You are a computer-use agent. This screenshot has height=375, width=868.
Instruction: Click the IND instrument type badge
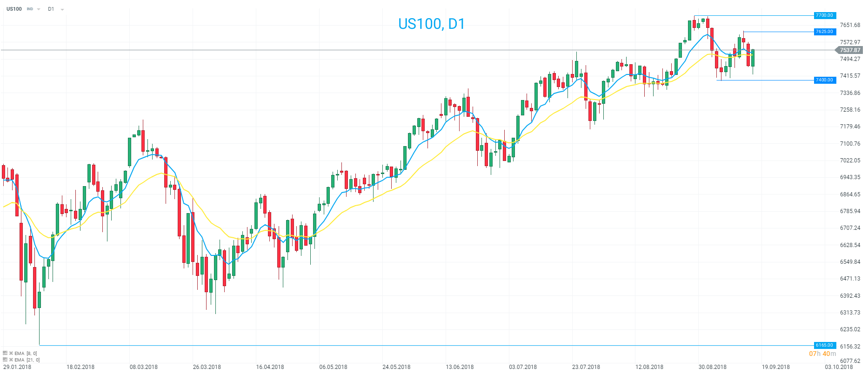point(30,9)
